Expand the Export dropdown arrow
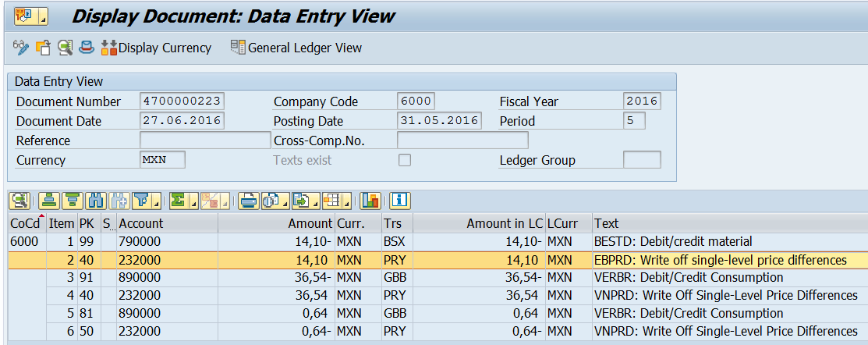 [316, 200]
